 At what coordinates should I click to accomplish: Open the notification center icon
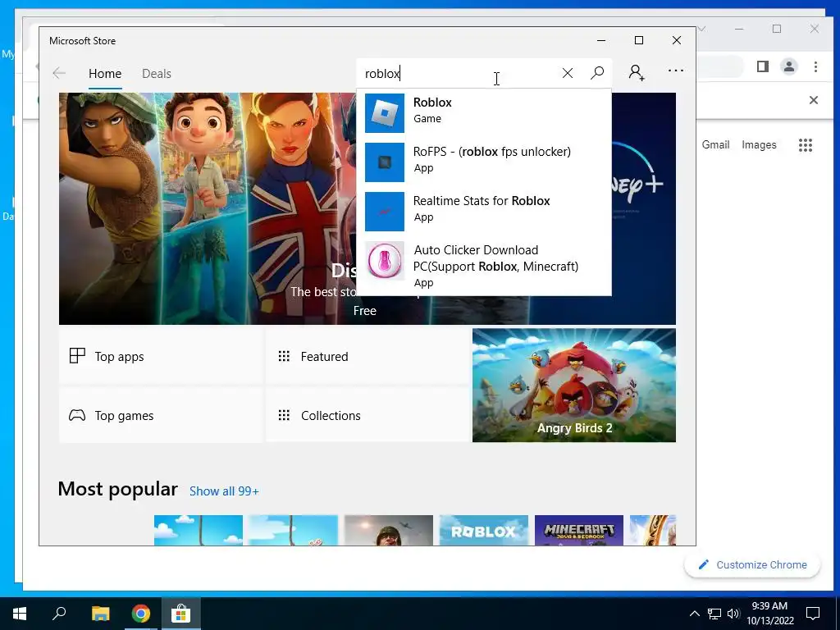(813, 614)
